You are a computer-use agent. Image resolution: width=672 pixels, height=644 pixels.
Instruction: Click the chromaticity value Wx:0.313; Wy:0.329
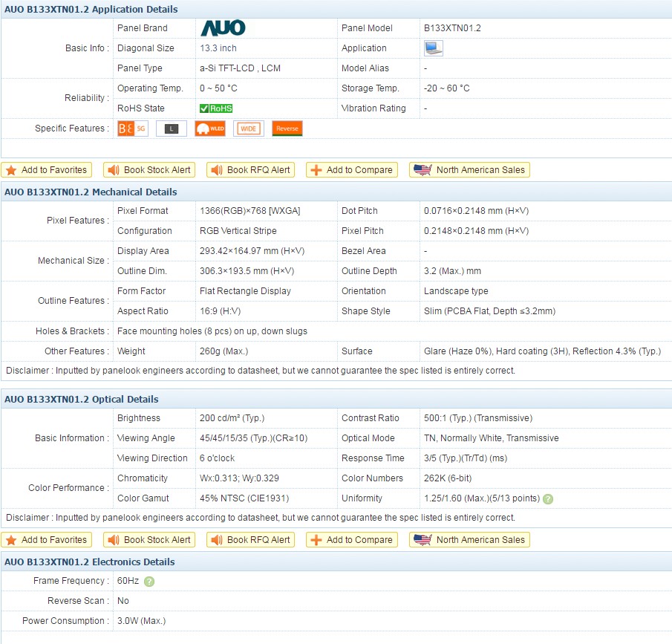pyautogui.click(x=239, y=478)
